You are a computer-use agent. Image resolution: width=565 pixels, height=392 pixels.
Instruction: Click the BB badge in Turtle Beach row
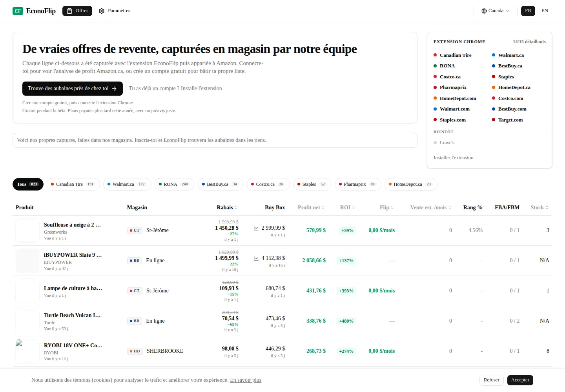pos(135,321)
